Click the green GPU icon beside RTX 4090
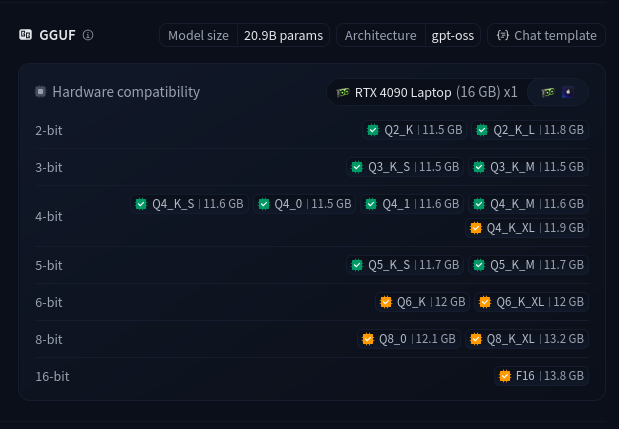 (x=343, y=92)
